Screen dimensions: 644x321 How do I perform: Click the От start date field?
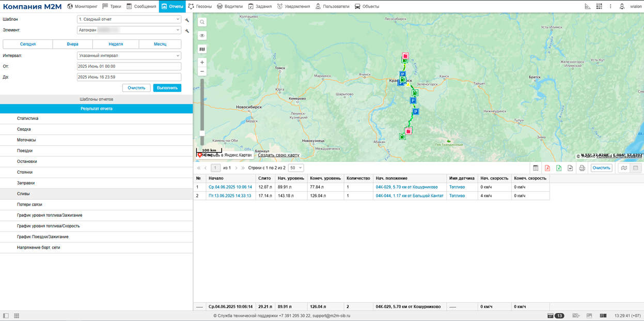click(129, 66)
